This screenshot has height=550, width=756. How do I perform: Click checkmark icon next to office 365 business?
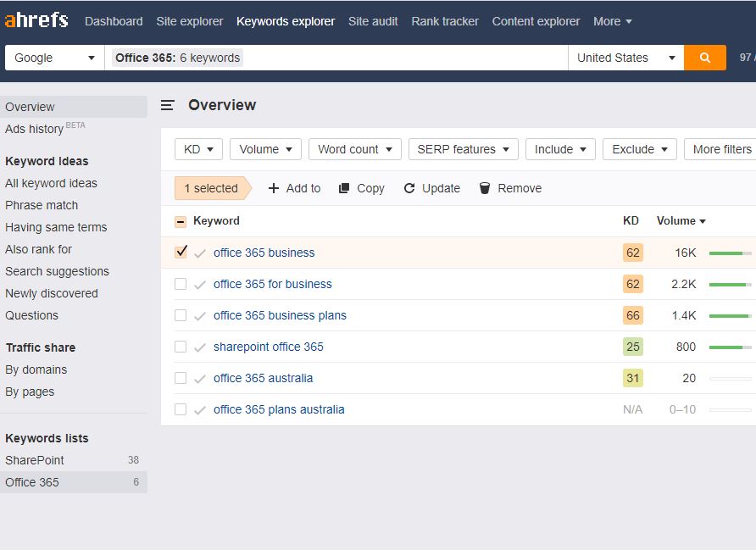pyautogui.click(x=200, y=253)
